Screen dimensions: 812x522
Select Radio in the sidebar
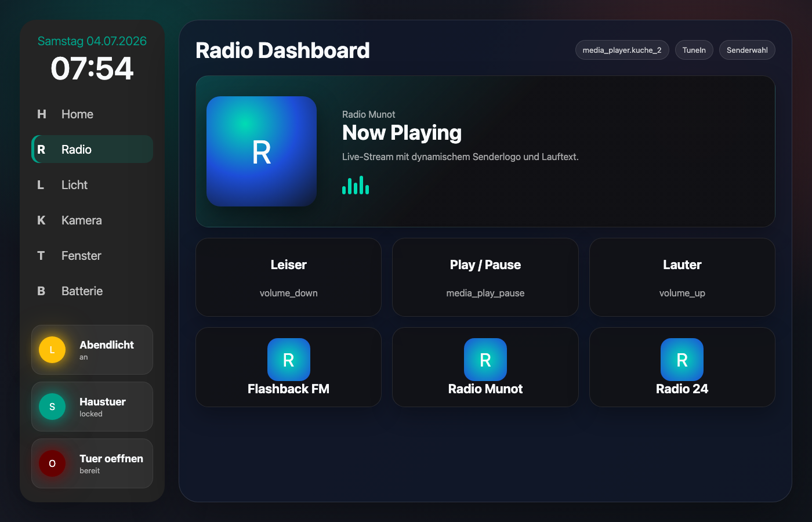click(x=92, y=150)
